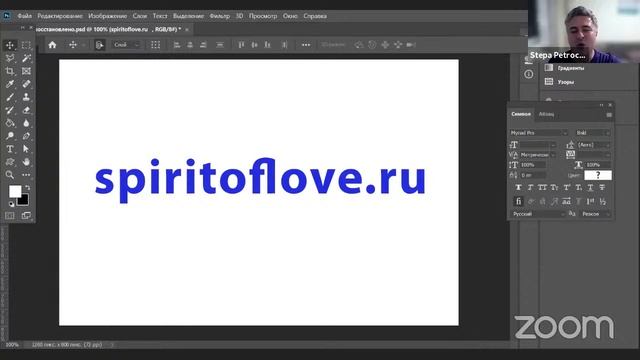Select the Move tool in the toolbox
The image size is (640, 360).
point(10,45)
